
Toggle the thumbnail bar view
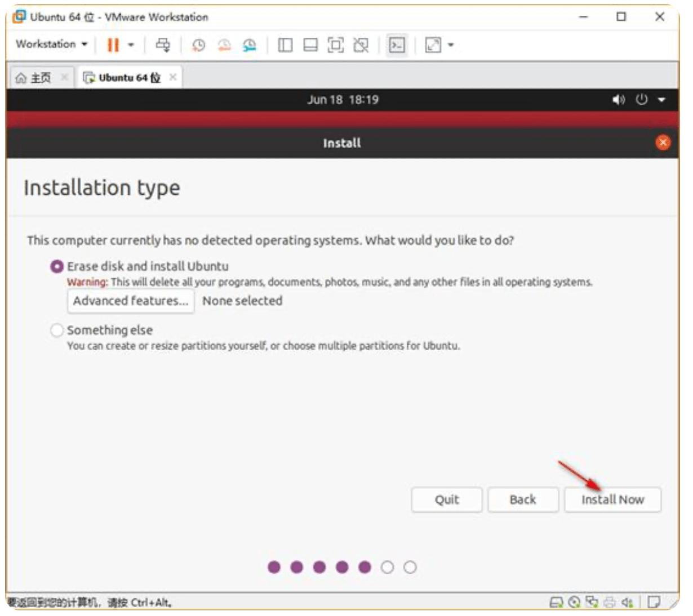(x=310, y=45)
